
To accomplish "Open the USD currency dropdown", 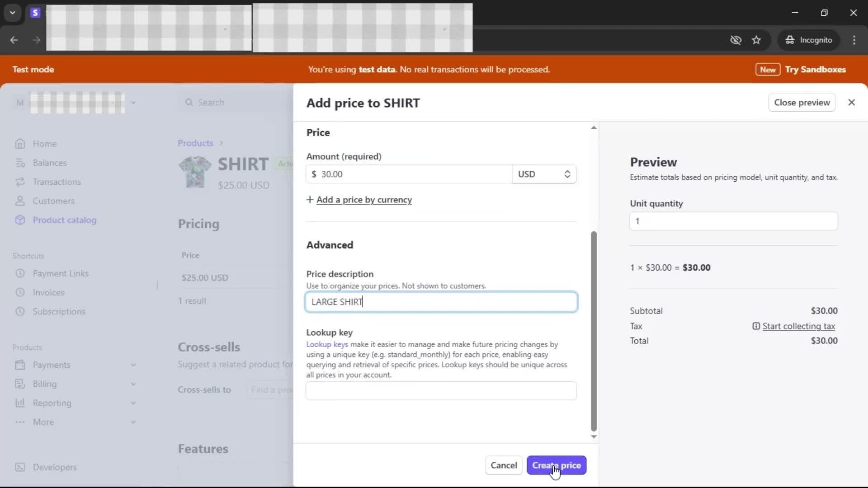I will [x=544, y=174].
